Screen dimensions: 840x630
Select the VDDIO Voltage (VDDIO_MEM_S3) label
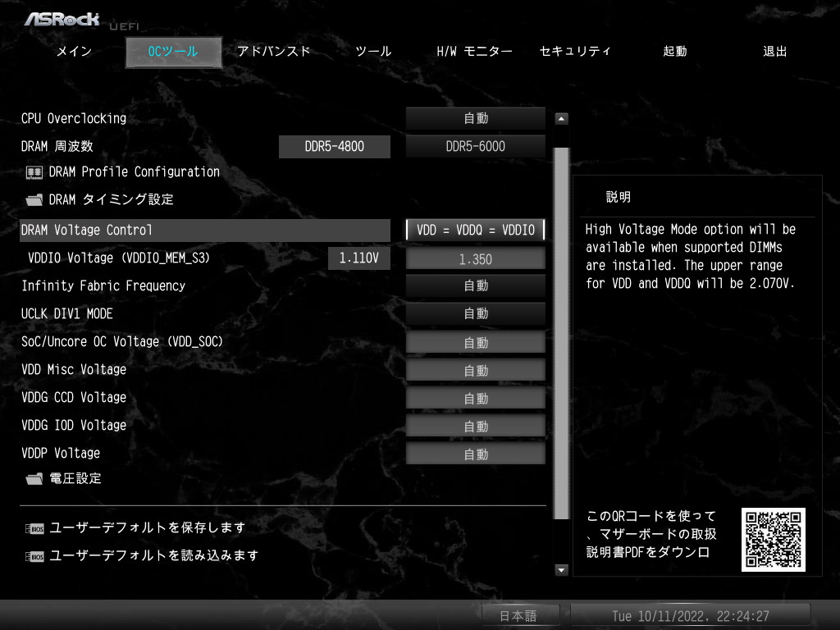119,258
